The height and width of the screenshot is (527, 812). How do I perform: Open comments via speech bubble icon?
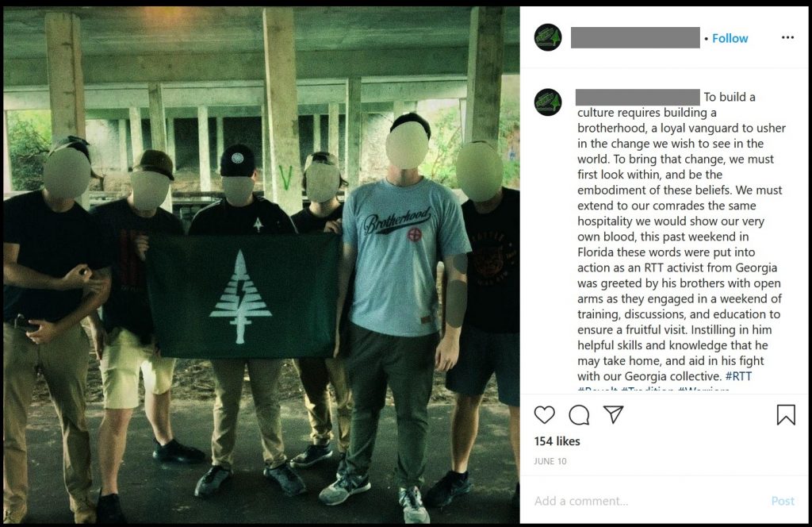coord(579,414)
